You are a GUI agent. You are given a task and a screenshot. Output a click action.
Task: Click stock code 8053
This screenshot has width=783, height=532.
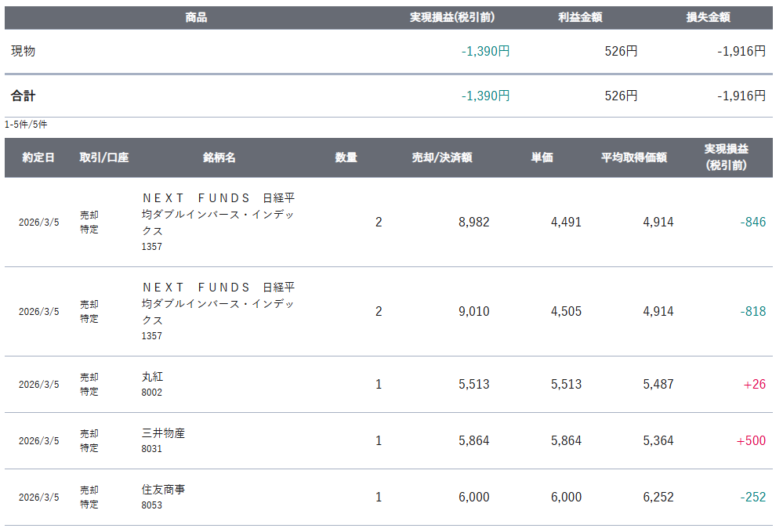pyautogui.click(x=152, y=505)
